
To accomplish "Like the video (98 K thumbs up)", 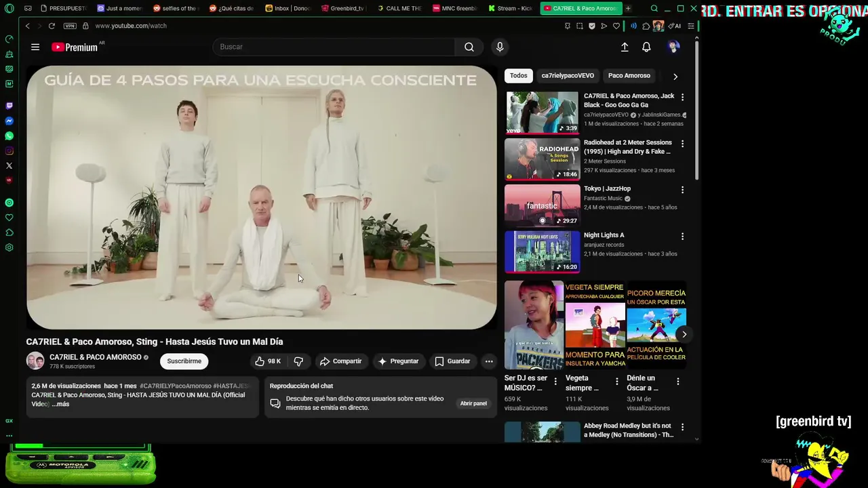I will [268, 361].
